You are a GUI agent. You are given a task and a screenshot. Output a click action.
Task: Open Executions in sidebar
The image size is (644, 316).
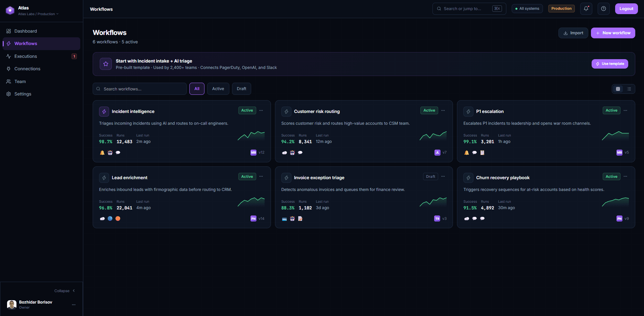41,56
